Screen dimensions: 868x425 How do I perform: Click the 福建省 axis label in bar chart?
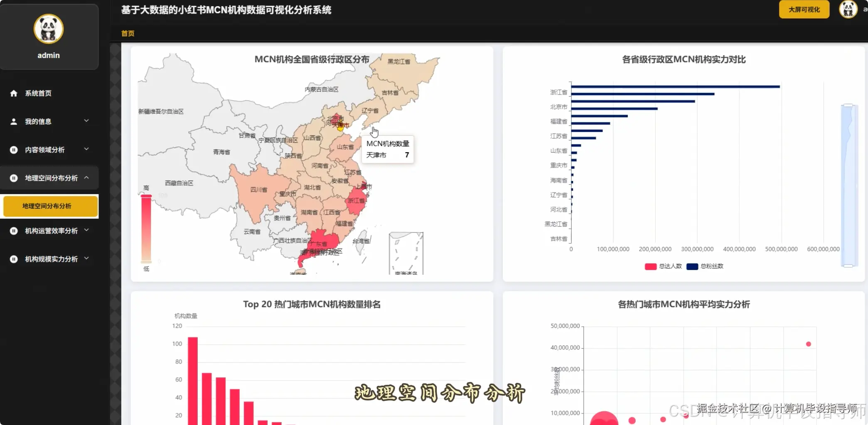558,121
